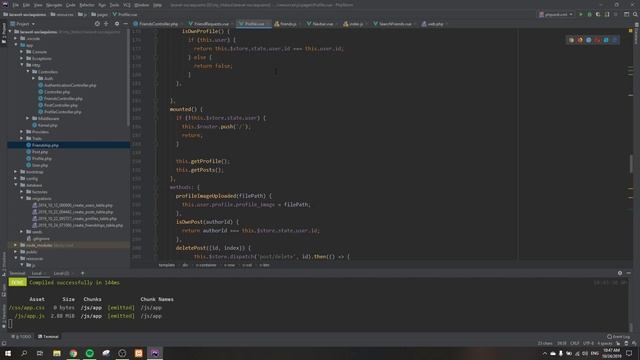Click the Project panel vertical scrollbar

click(128, 78)
